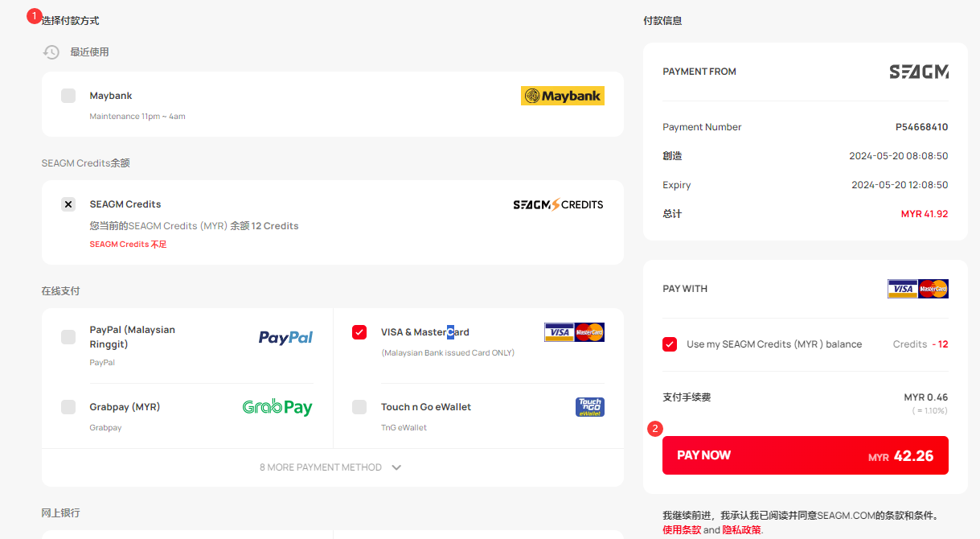Click the 最近使用 recently used heading
Viewport: 980px width, 539px height.
click(89, 52)
